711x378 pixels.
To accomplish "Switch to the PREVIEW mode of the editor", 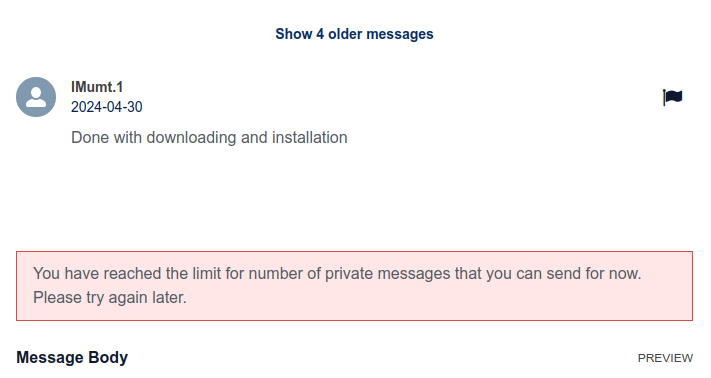I will tap(665, 358).
